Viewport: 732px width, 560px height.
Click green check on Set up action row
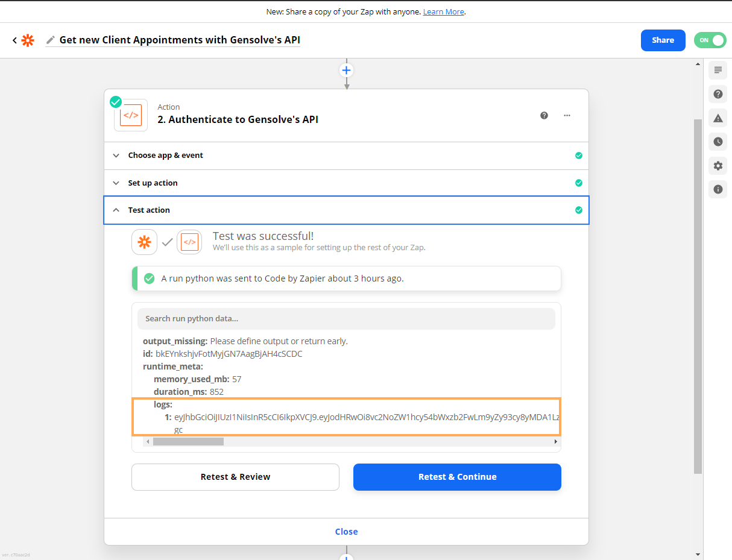pyautogui.click(x=579, y=183)
